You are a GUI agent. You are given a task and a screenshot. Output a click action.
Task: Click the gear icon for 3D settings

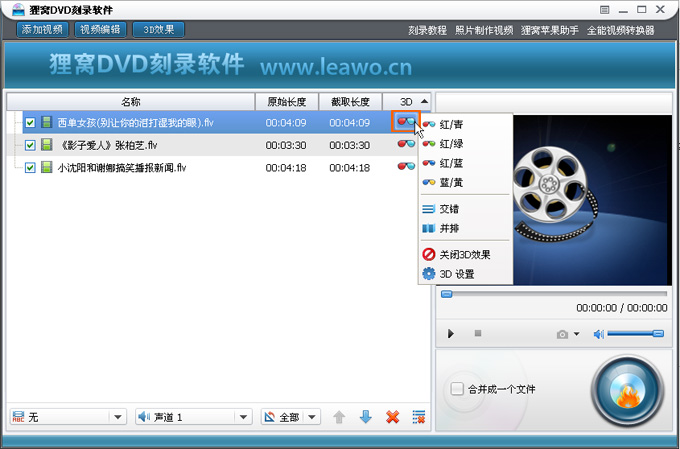click(429, 274)
